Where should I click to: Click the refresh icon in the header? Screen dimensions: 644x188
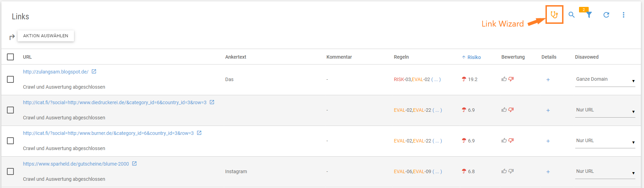[x=606, y=15]
